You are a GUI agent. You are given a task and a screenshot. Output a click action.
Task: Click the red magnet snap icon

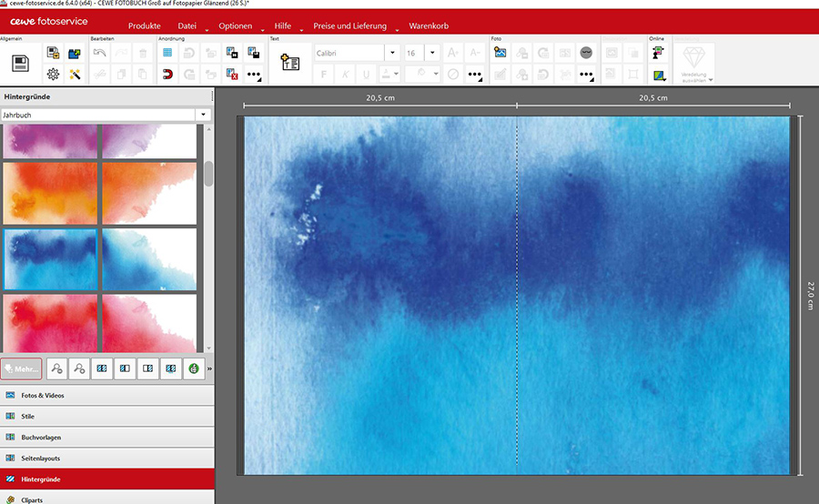point(167,75)
